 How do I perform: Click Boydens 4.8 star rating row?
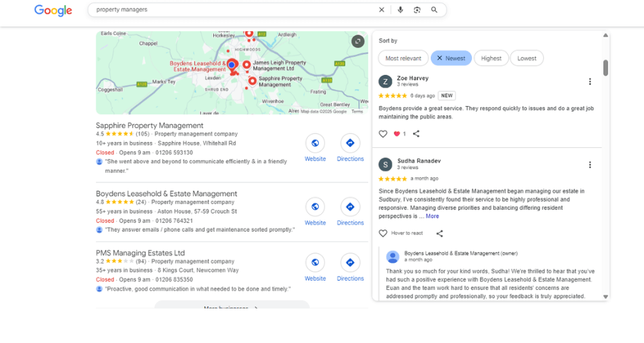point(121,202)
